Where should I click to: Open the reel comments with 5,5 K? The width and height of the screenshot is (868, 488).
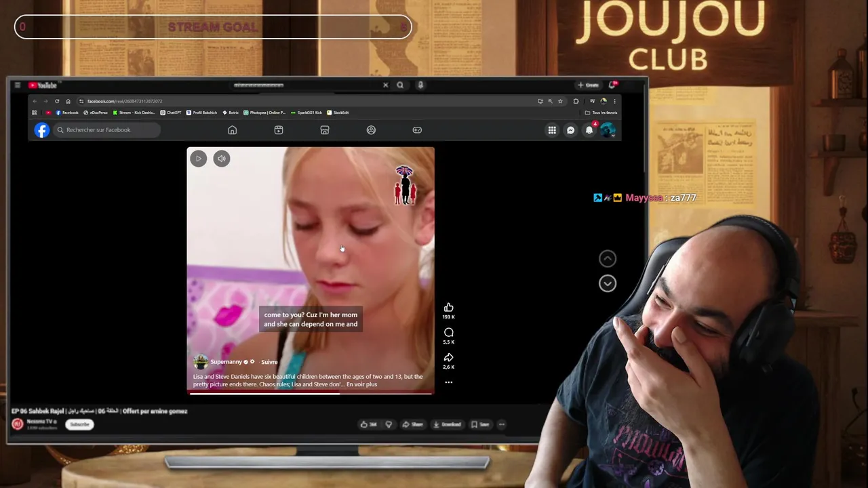pos(448,333)
